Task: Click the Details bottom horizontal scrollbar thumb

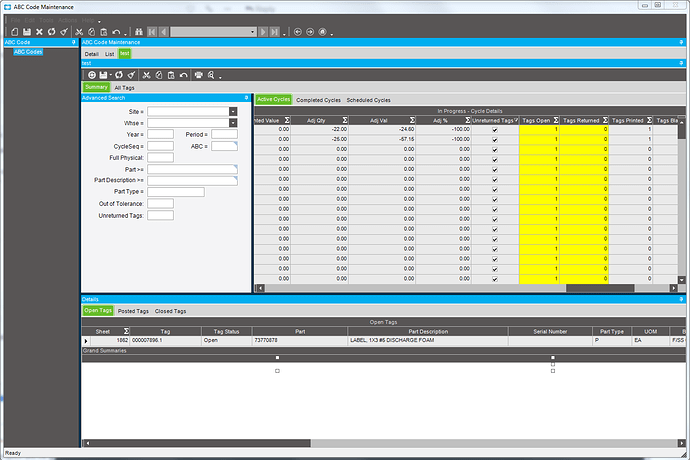Action: click(200, 443)
